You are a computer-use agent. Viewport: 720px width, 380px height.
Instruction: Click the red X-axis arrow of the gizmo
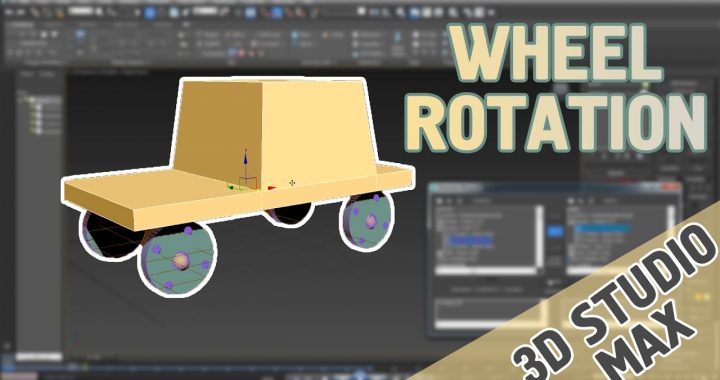pyautogui.click(x=271, y=187)
